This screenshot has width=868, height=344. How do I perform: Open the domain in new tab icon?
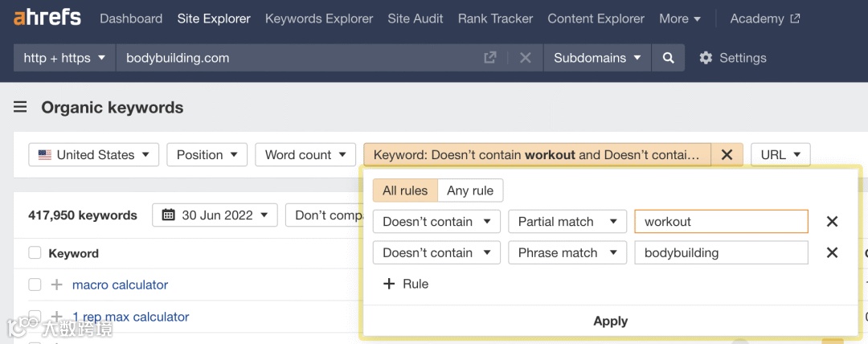490,58
